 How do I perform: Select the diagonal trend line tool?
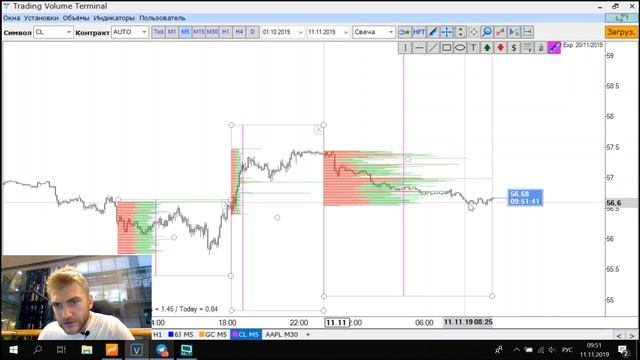coord(433,48)
